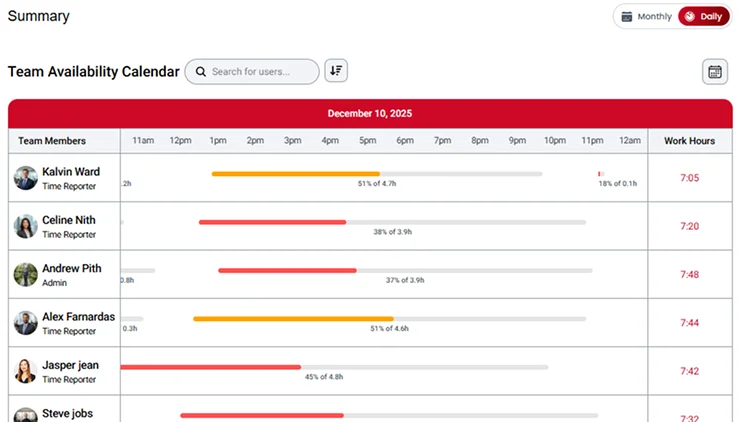740x422 pixels.
Task: Open the calendar date picker icon
Action: pos(714,72)
